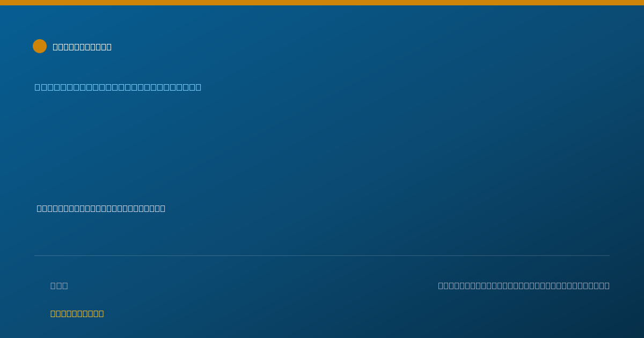
Task: Click the gold-colored text in the footer
Action: pos(77,313)
